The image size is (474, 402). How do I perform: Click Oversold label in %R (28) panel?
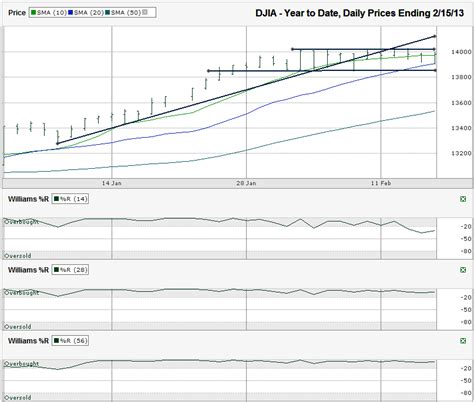tap(18, 327)
